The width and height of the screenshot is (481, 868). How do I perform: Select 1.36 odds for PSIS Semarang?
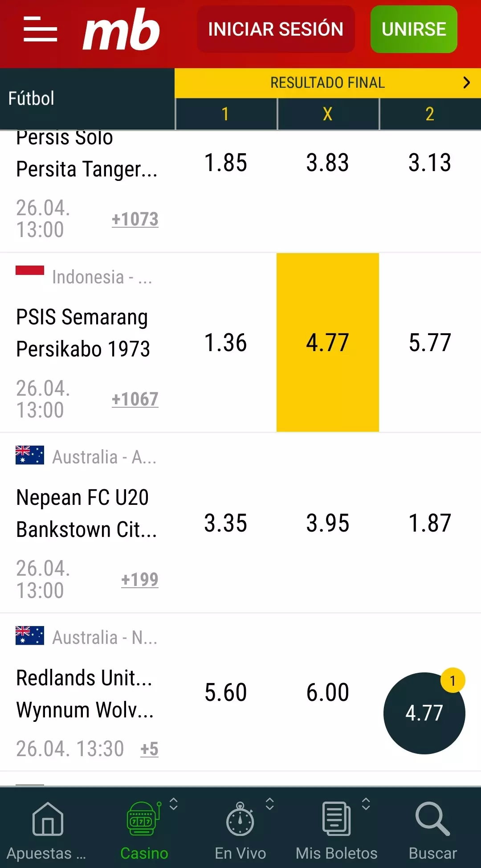click(225, 342)
